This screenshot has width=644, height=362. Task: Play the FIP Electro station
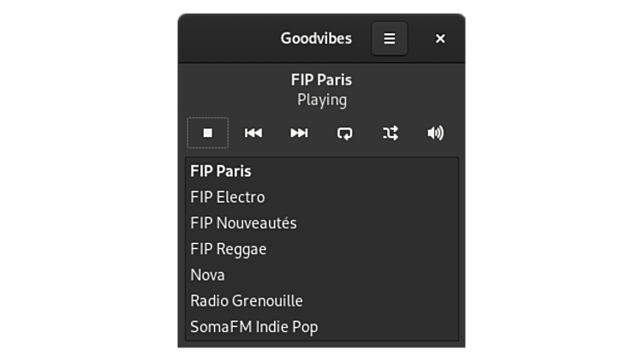(228, 197)
